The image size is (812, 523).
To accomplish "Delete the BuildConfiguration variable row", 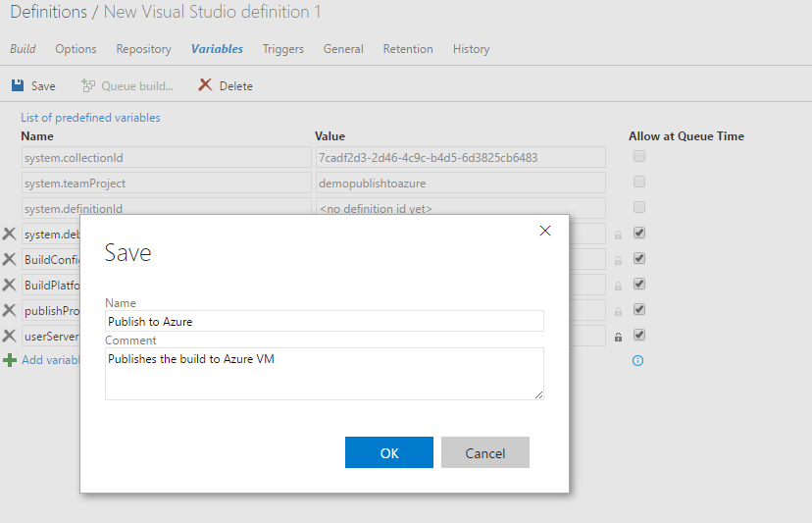I will pyautogui.click(x=9, y=259).
